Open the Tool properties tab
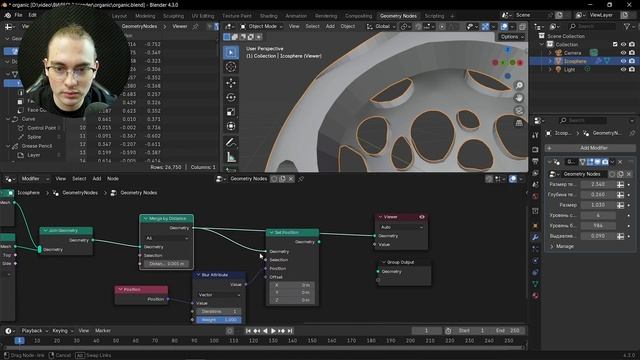The width and height of the screenshot is (640, 360). pyautogui.click(x=535, y=136)
